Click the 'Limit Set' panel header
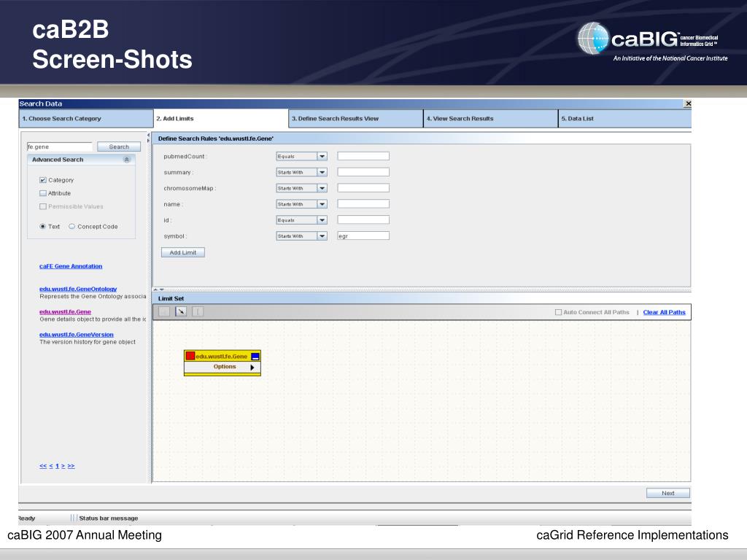Viewport: 747px width, 560px height. [422, 298]
